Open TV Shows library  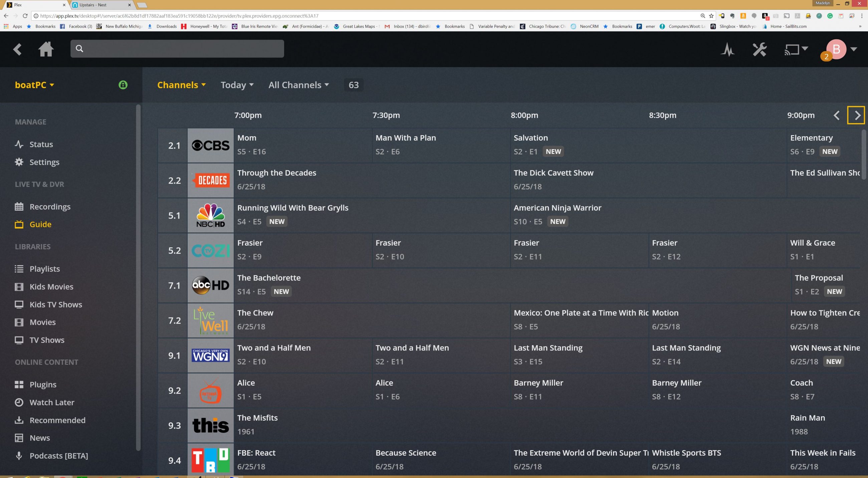(x=47, y=340)
